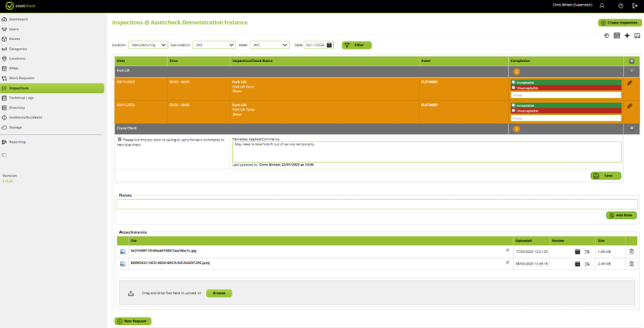The width and height of the screenshot is (644, 328).
Task: Open Technical Logs in sidebar
Action: pos(21,98)
